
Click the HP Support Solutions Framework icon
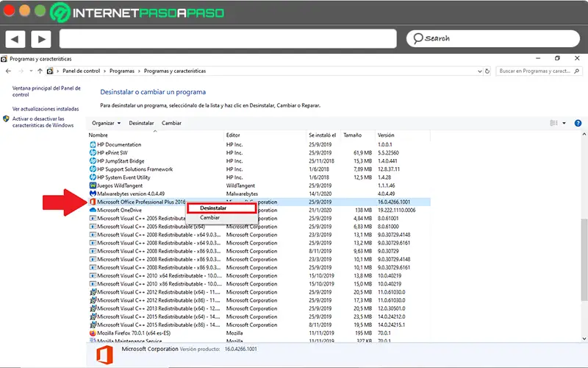pos(93,169)
